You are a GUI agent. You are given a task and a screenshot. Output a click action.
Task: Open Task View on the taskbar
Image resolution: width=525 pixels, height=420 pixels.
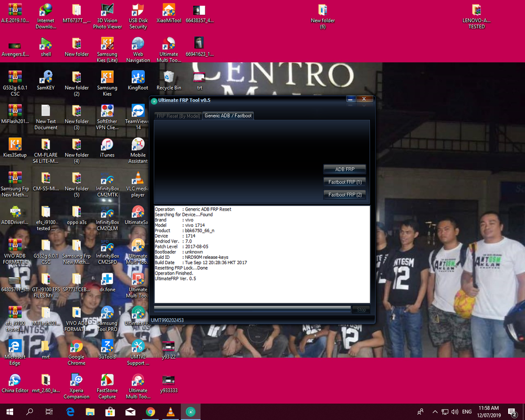tap(49, 412)
